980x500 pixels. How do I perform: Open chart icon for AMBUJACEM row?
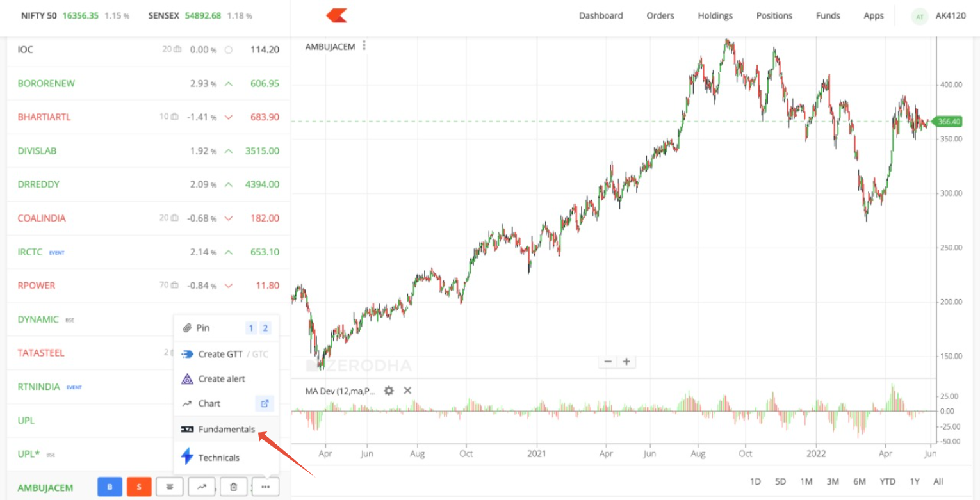click(202, 487)
